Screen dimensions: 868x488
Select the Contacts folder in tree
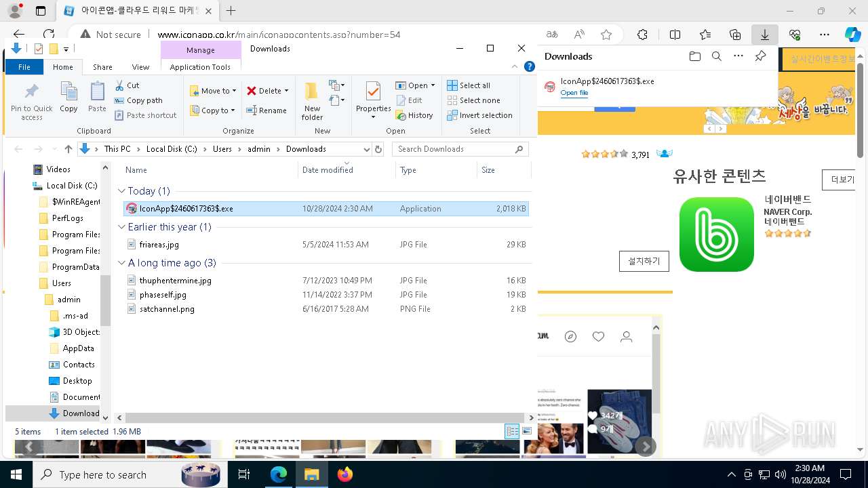(79, 365)
